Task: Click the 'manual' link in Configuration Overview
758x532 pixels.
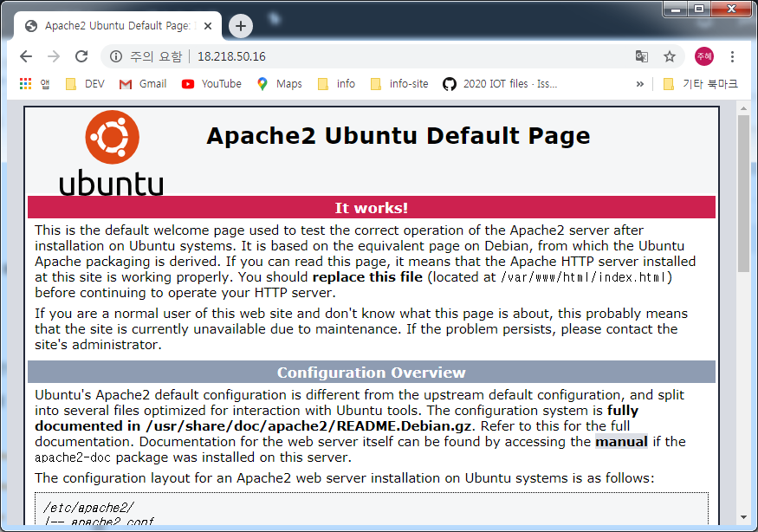Action: [x=621, y=442]
